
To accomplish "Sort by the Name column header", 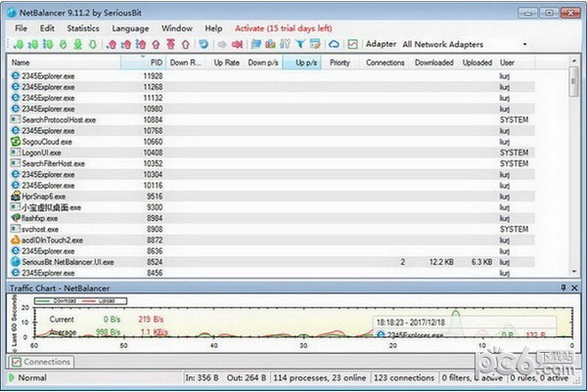I will pos(65,63).
